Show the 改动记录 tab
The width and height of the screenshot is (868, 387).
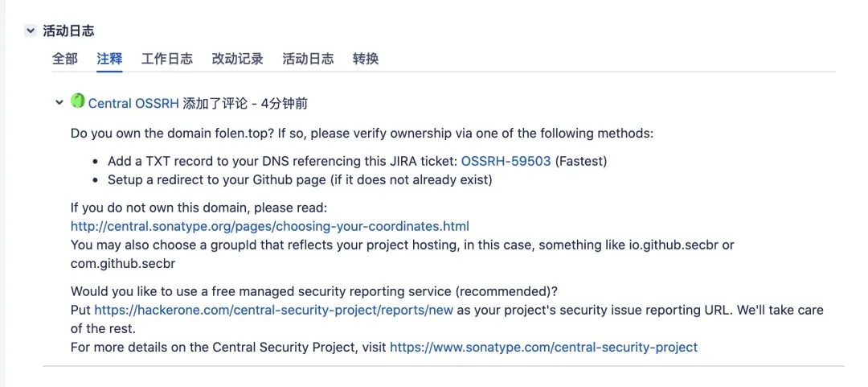(237, 59)
